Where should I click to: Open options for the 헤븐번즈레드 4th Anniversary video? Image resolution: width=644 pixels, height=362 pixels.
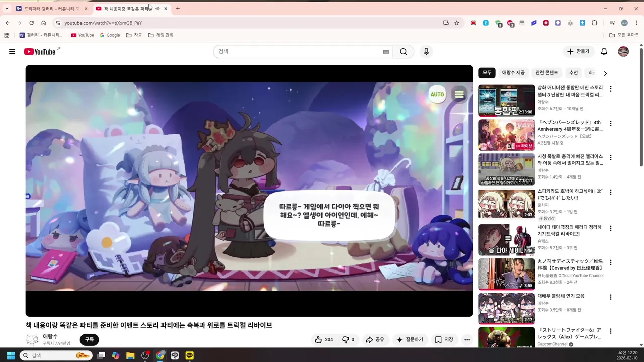tap(611, 123)
